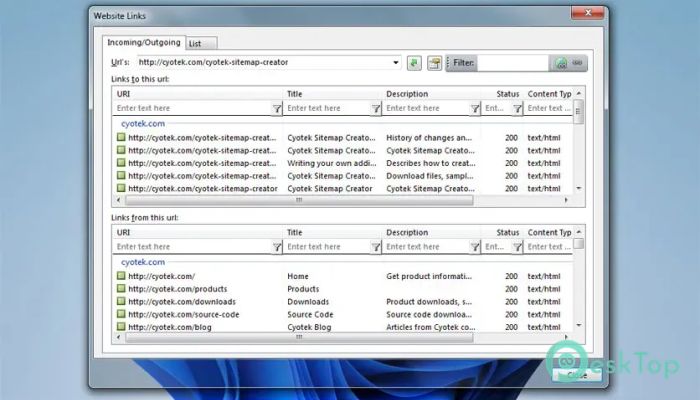Click green icon beside http://cyotek.com/ Home row

121,276
